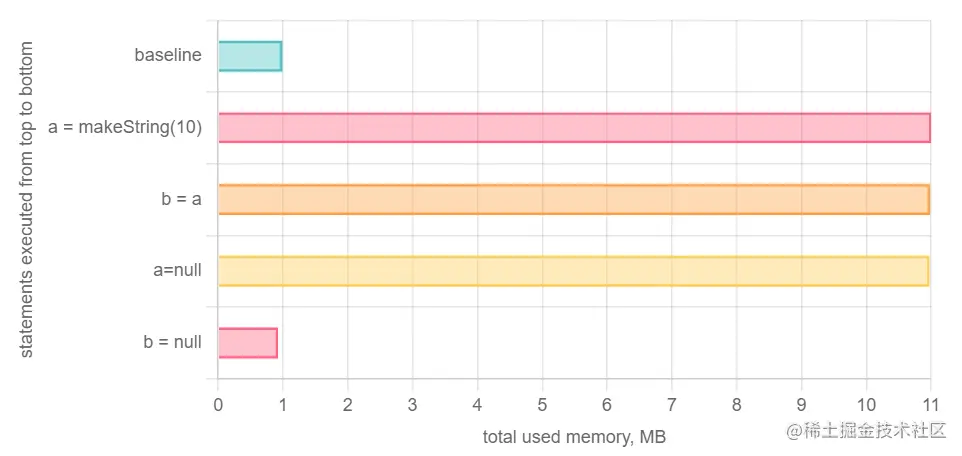Click the "baseline" axis label
The height and width of the screenshot is (456, 962).
coord(168,56)
